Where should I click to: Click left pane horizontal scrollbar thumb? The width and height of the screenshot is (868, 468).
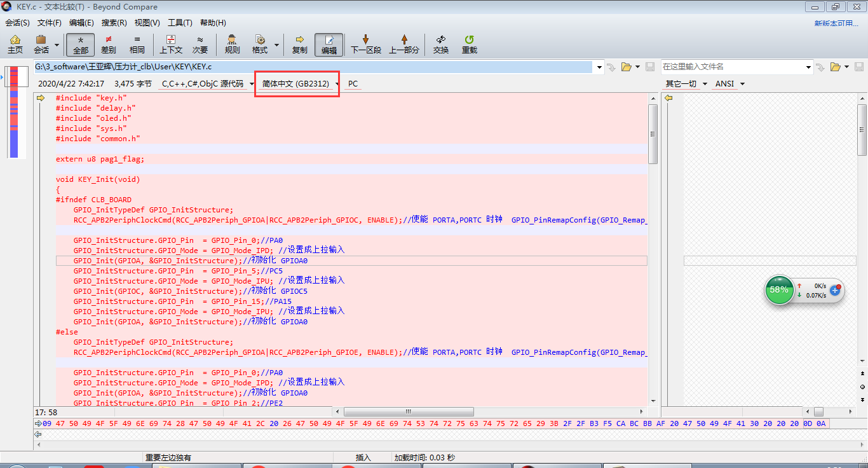[407, 411]
